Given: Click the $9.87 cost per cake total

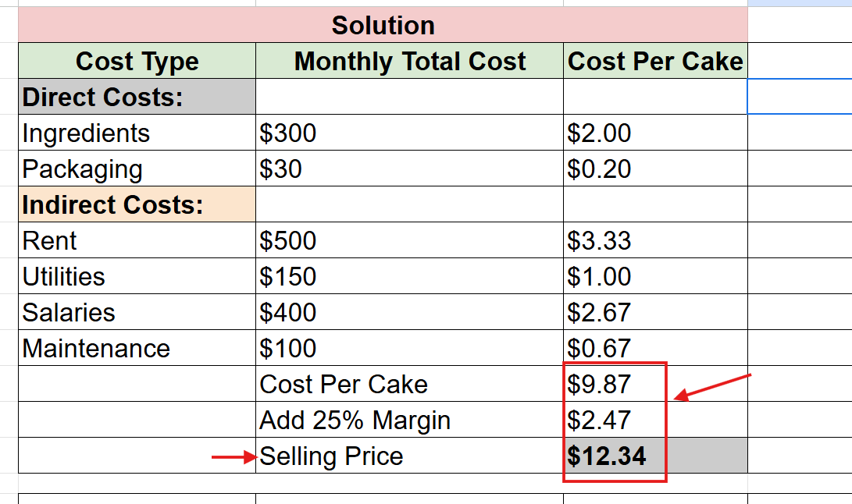Looking at the screenshot, I should pyautogui.click(x=655, y=383).
